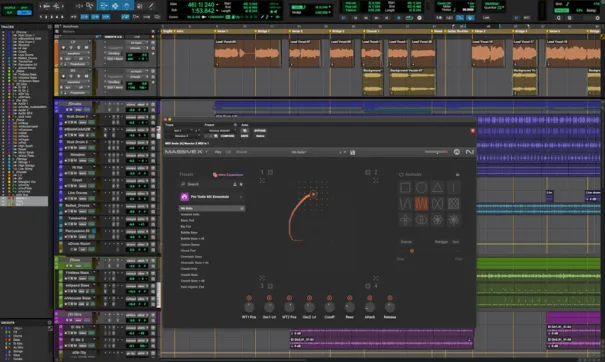
Task: Click the Native button in plugin header
Action: [260, 136]
